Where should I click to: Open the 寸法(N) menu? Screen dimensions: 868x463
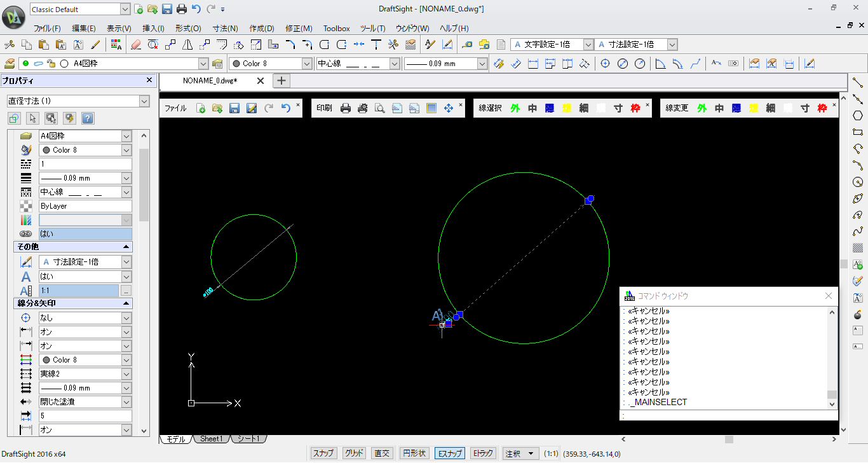(x=225, y=28)
